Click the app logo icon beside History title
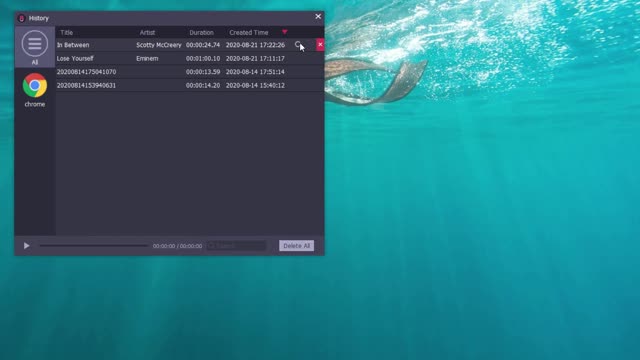640x360 pixels. [22, 18]
